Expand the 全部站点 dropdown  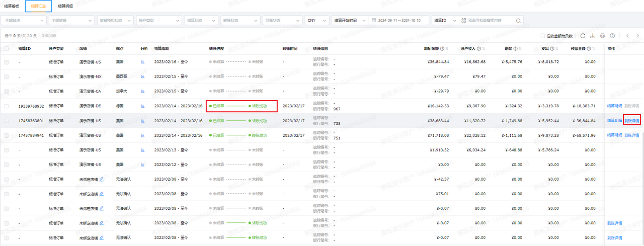[24, 21]
